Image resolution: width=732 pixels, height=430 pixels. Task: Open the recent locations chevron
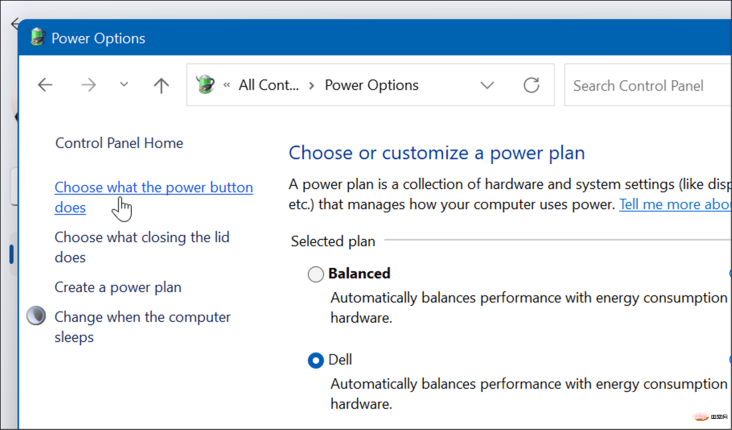pyautogui.click(x=124, y=85)
